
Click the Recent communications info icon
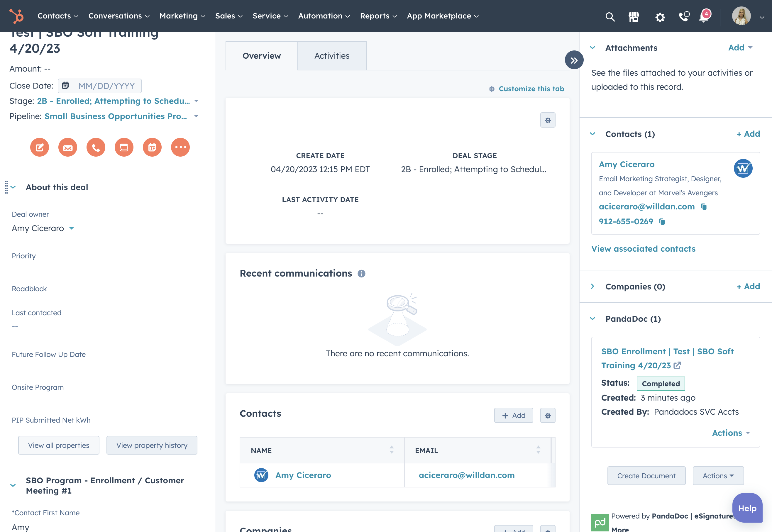[x=361, y=274]
